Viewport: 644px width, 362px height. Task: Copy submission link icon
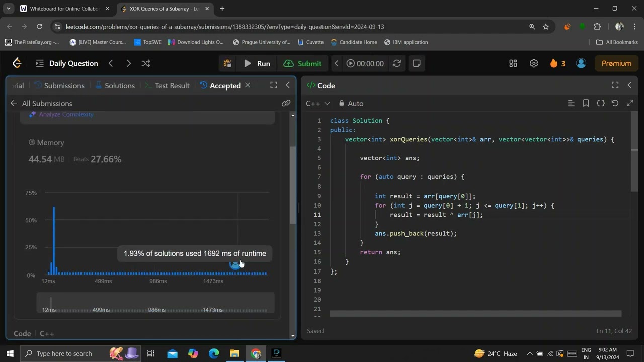pyautogui.click(x=286, y=103)
